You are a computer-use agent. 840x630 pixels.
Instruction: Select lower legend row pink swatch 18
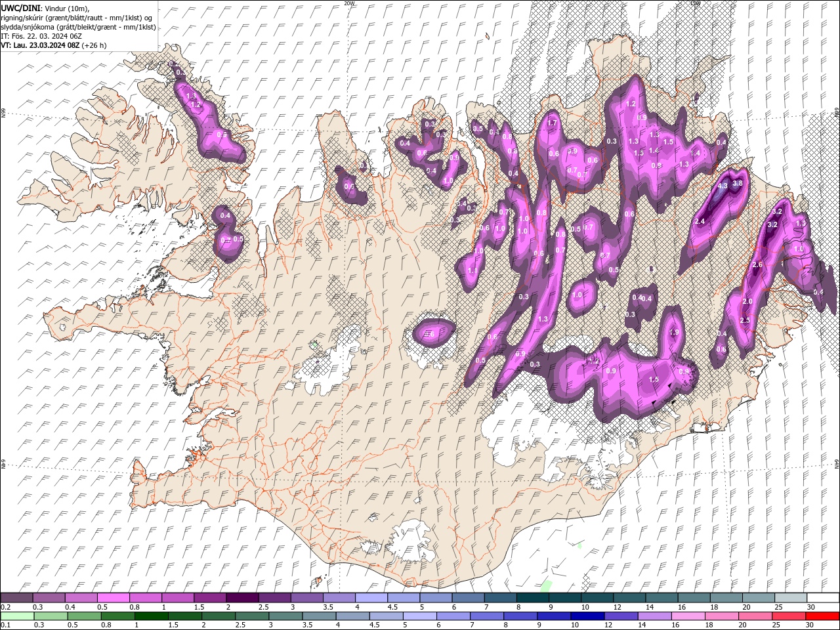[722, 616]
